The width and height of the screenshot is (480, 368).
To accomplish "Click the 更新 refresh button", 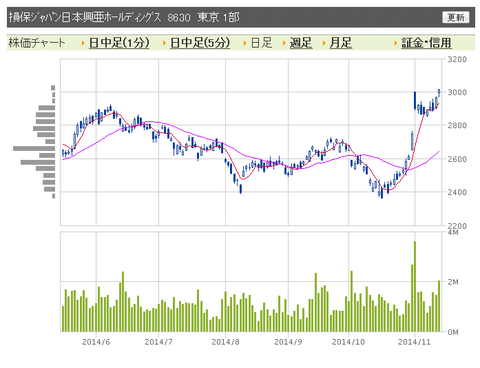I will coord(455,17).
